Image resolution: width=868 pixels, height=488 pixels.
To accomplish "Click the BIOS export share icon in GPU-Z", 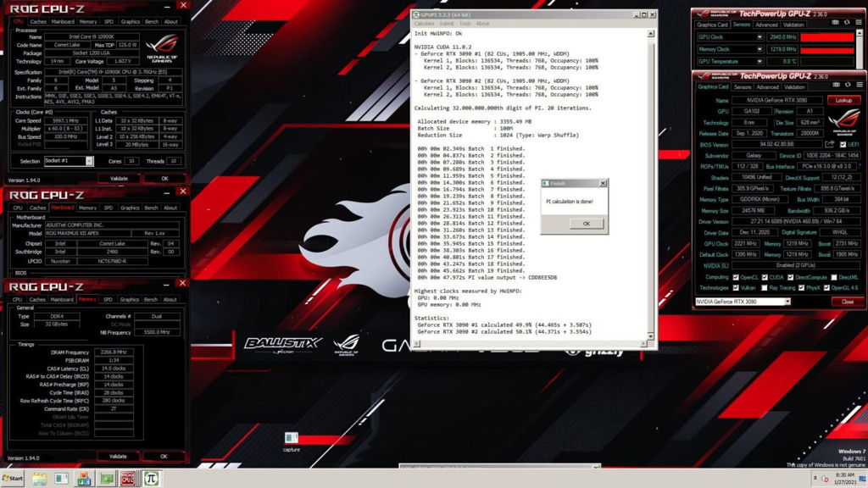I will coord(829,144).
